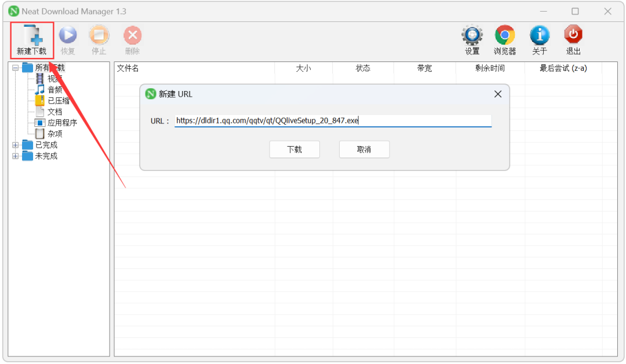Select the 未完成 folder icon
Image resolution: width=626 pixels, height=364 pixels.
[x=28, y=156]
